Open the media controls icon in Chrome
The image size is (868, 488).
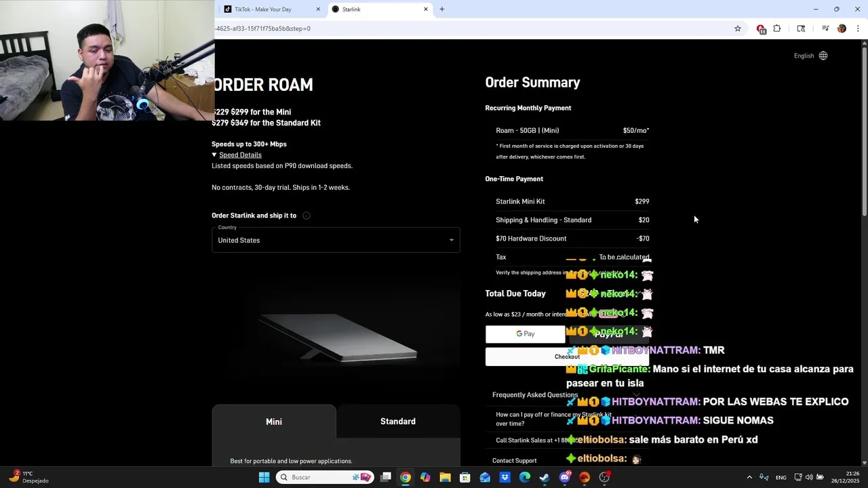coord(825,28)
